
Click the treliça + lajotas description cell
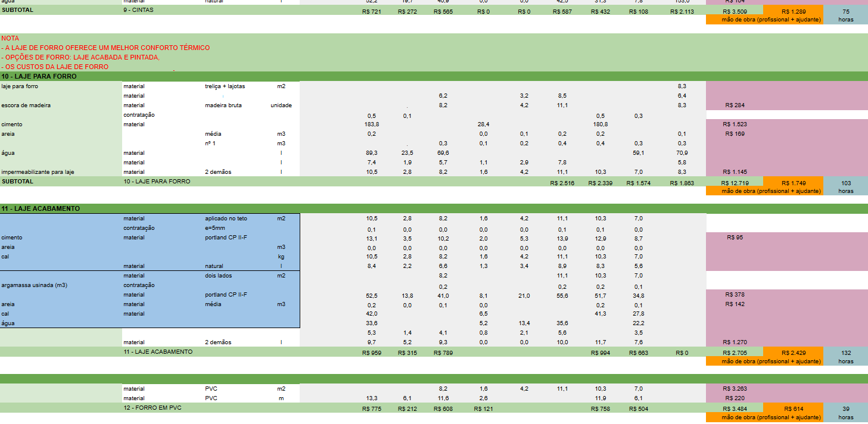pos(225,86)
